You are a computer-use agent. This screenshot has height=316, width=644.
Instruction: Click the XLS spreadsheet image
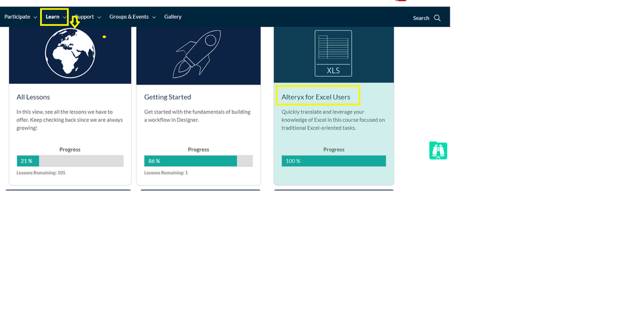click(x=333, y=54)
